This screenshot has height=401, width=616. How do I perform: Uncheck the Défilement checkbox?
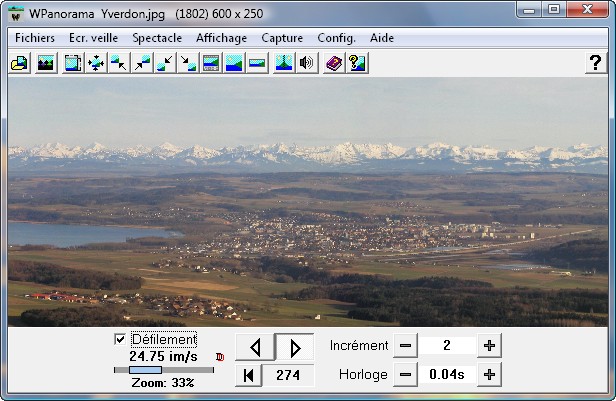120,339
